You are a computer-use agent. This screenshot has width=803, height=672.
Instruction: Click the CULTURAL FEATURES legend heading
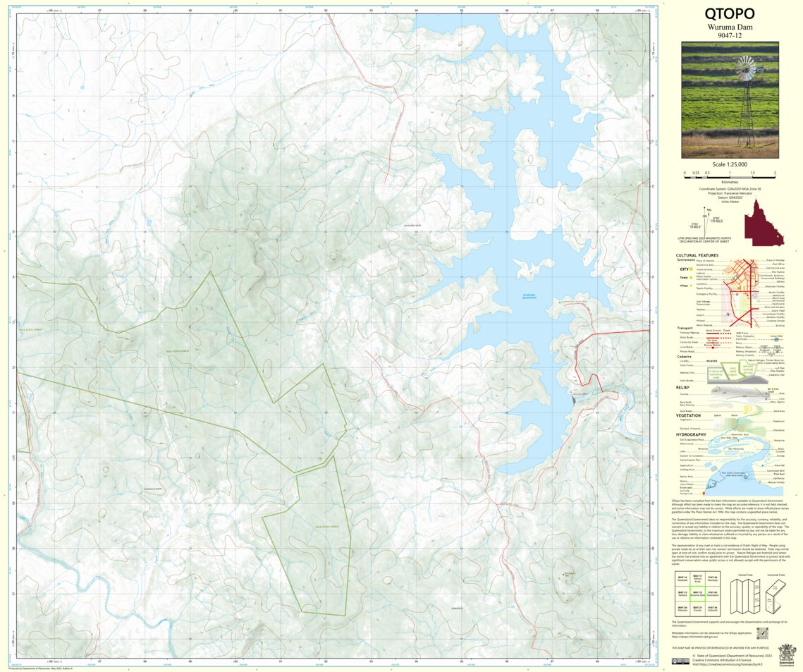point(697,255)
